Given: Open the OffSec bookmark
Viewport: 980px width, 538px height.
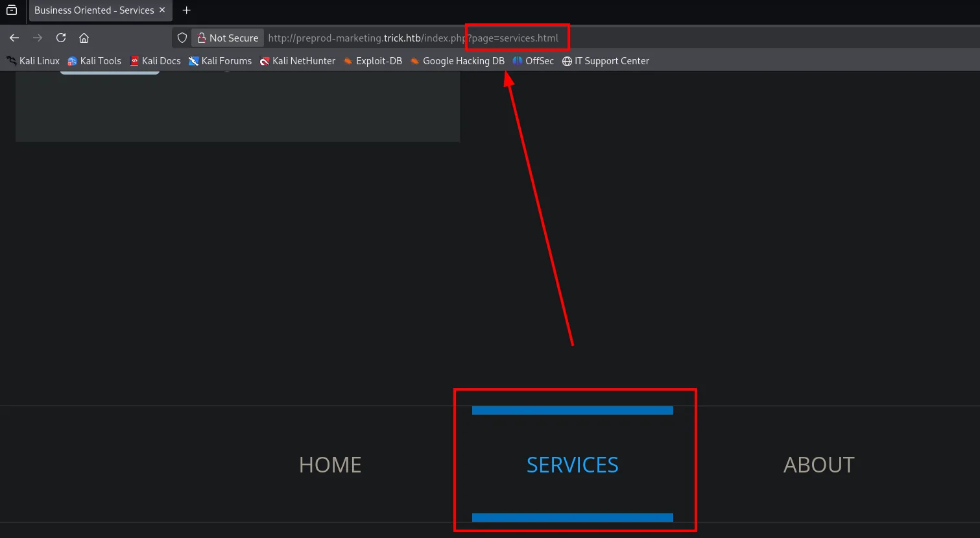Looking at the screenshot, I should click(533, 61).
